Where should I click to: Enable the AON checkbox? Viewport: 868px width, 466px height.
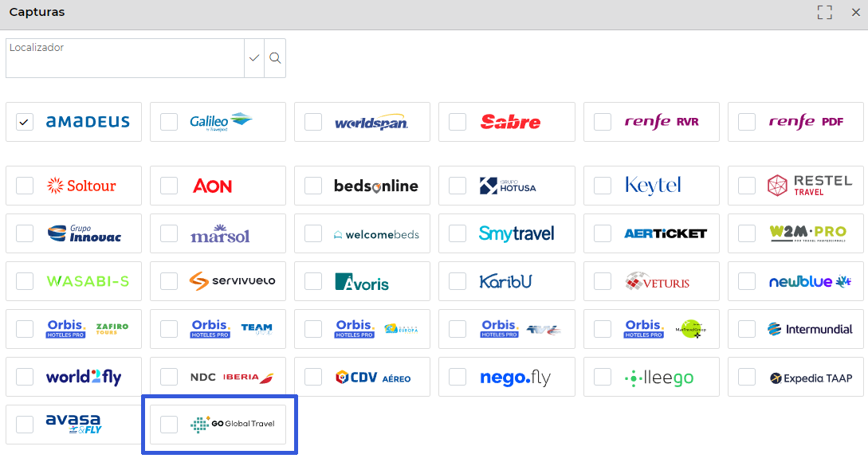coord(169,186)
